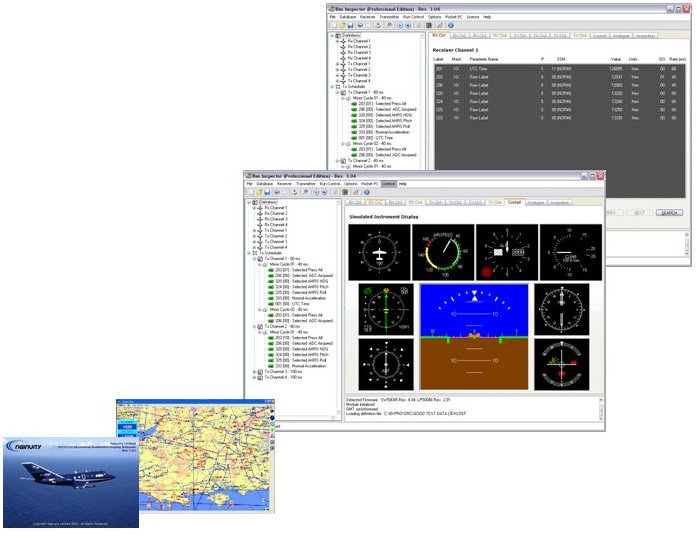697x535 pixels.
Task: Click the Nginuity splash screen with jet image
Action: point(71,483)
